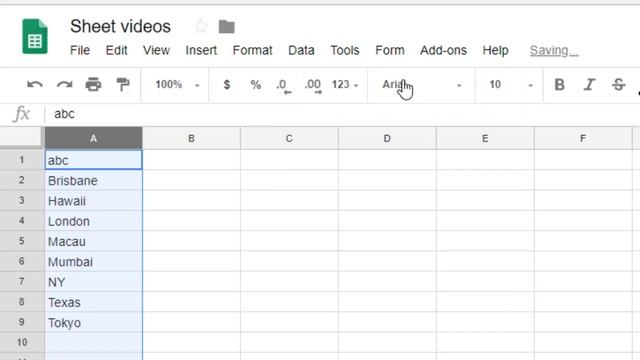640x360 pixels.
Task: Open the move to folder icon
Action: (227, 27)
